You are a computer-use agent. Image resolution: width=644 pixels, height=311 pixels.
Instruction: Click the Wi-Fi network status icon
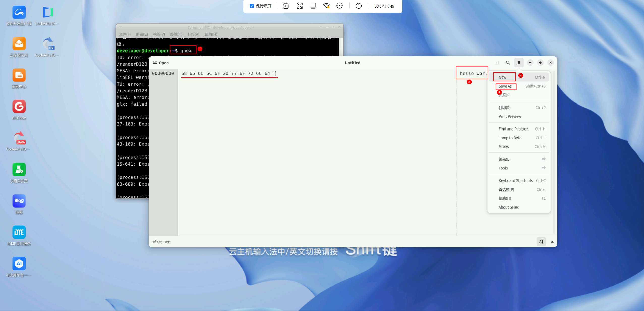tap(326, 6)
